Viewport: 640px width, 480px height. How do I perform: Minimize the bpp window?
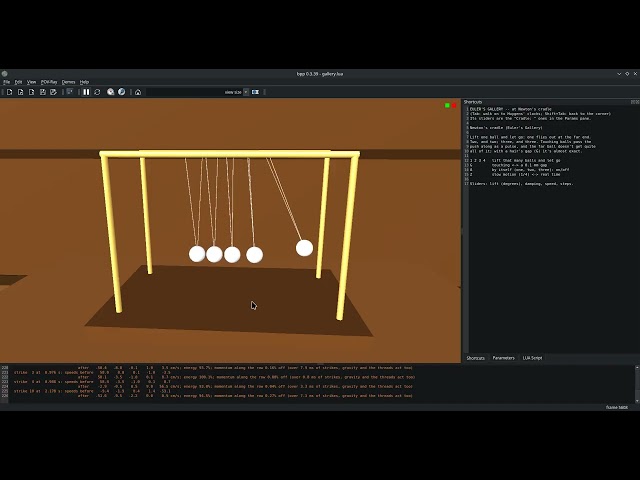pos(619,74)
